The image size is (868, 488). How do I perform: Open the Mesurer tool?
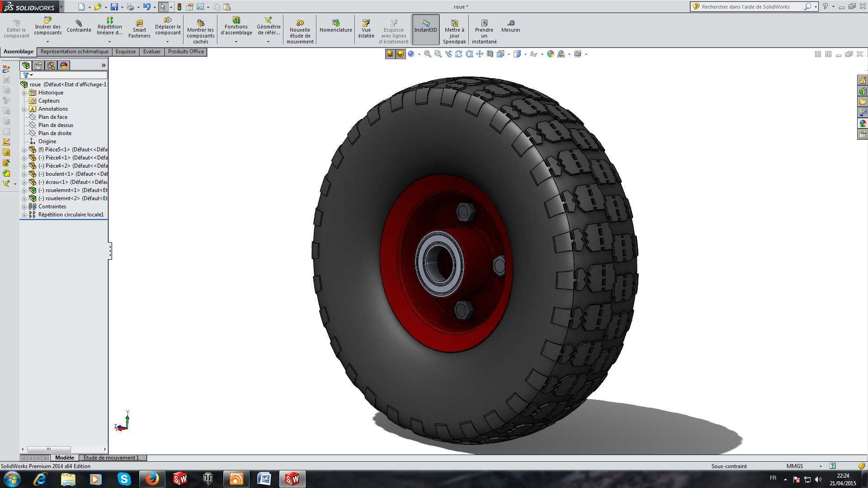[x=511, y=26]
